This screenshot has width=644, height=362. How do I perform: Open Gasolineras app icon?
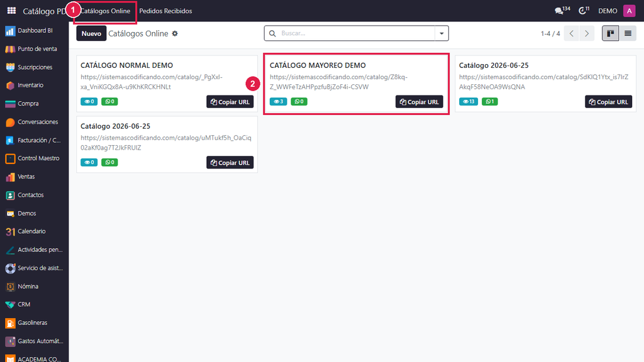click(x=10, y=323)
